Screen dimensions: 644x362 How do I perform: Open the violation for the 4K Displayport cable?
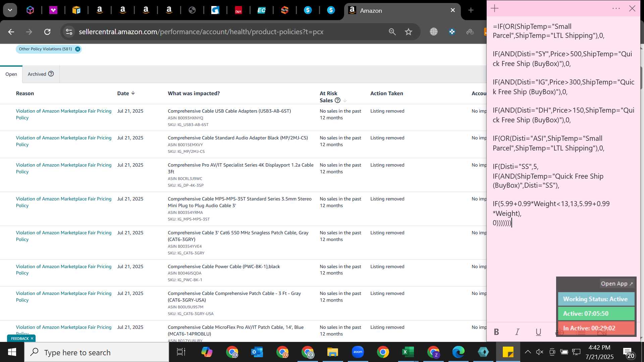64,168
